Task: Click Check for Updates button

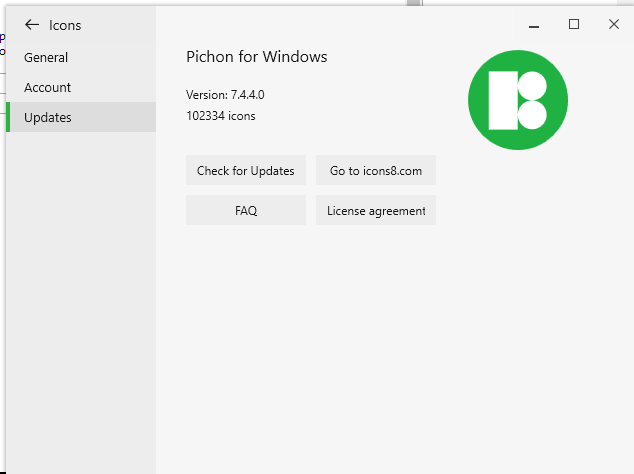Action: [246, 170]
